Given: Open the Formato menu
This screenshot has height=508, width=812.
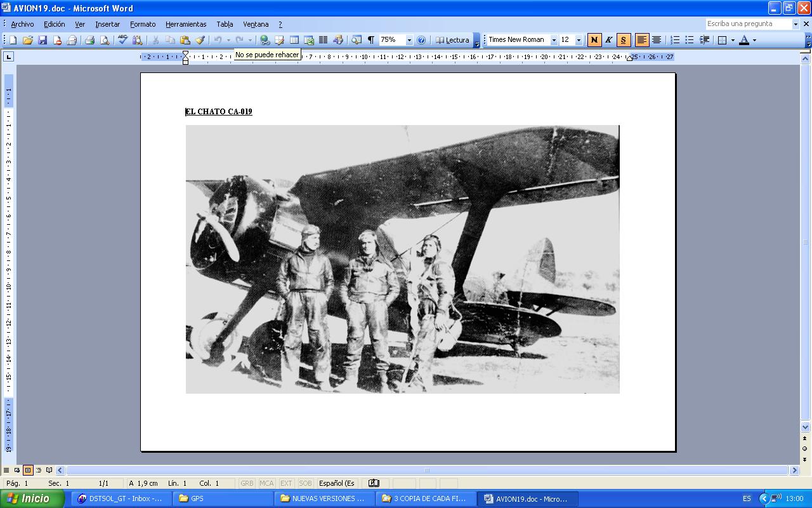Looking at the screenshot, I should 143,24.
